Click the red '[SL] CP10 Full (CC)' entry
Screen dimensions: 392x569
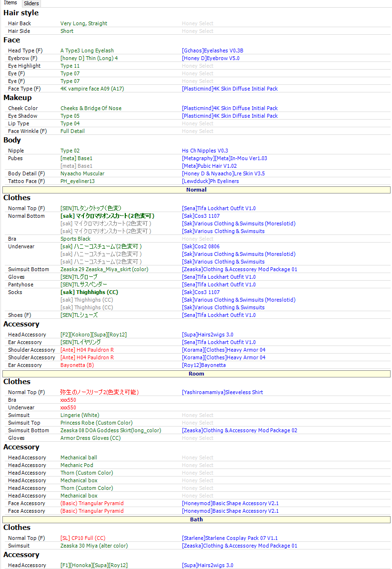pos(83,539)
